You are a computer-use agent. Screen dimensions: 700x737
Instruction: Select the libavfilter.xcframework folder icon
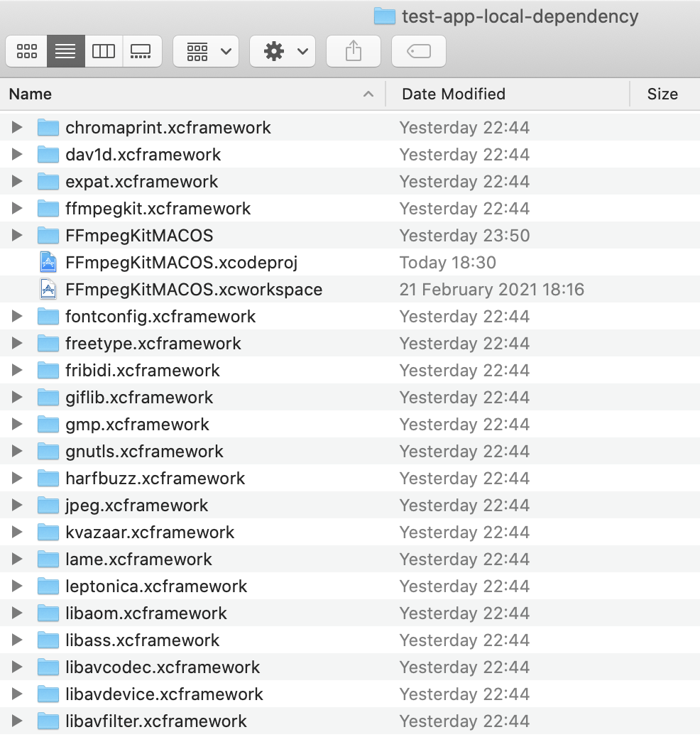coord(48,721)
